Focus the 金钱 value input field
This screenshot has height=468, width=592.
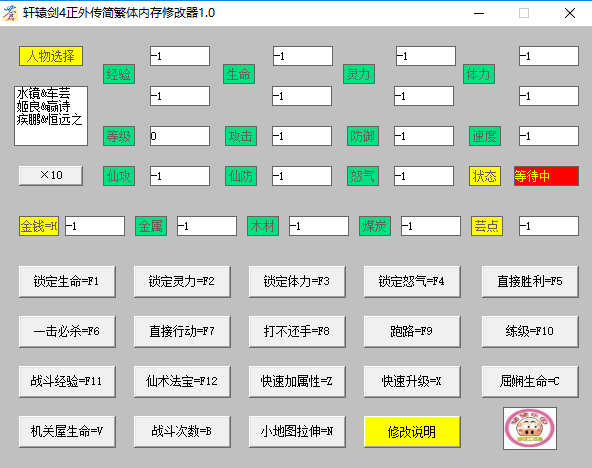[x=95, y=226]
